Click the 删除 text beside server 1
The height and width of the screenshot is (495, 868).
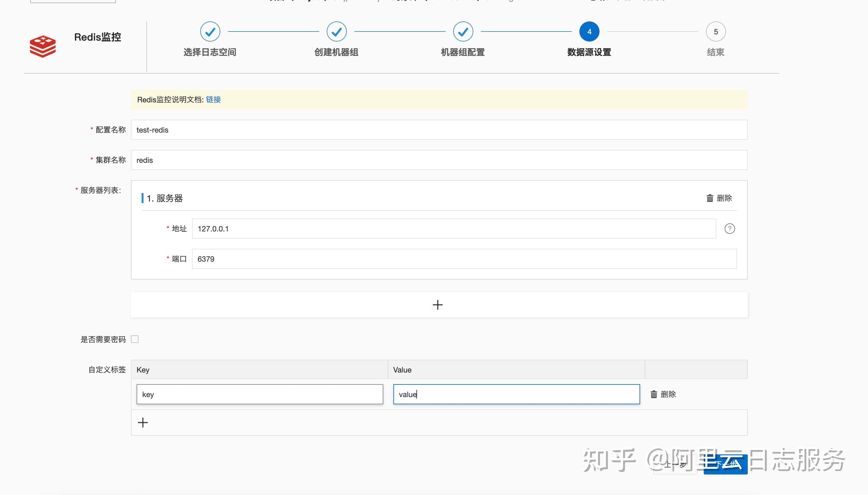[724, 198]
